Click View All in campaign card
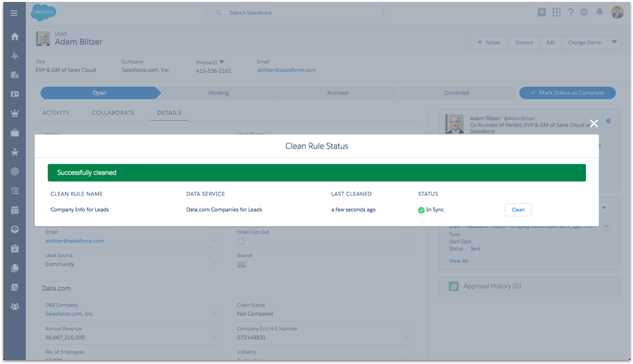 pos(458,261)
